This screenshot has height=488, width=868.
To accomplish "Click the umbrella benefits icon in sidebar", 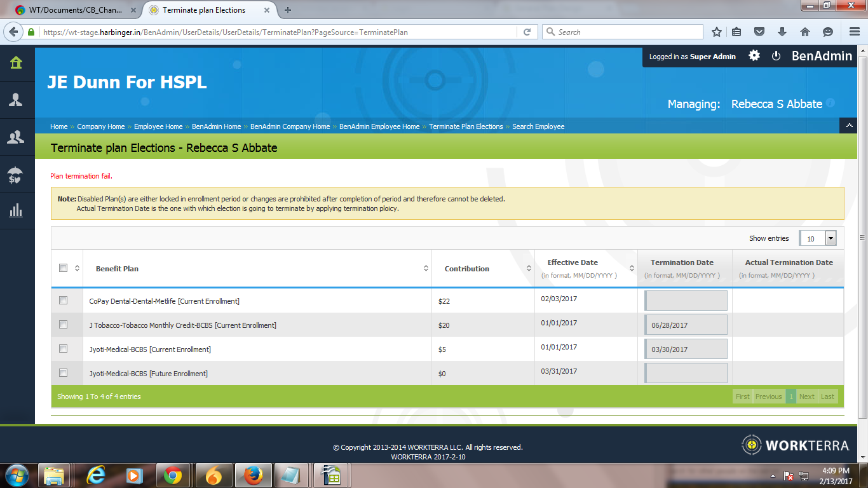I will coord(16,175).
